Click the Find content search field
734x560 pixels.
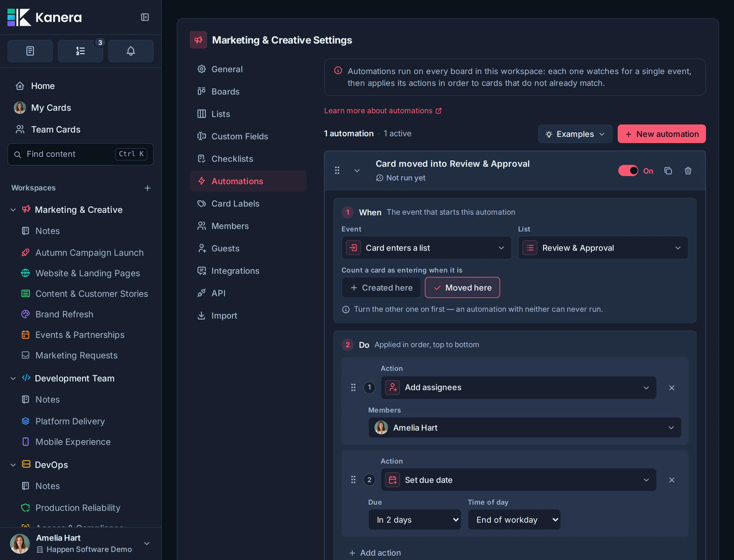pyautogui.click(x=80, y=154)
